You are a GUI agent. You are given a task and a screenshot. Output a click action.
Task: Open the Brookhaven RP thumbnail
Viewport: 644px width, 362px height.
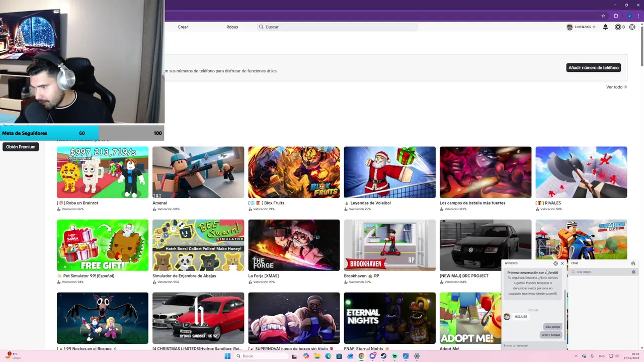(x=389, y=245)
